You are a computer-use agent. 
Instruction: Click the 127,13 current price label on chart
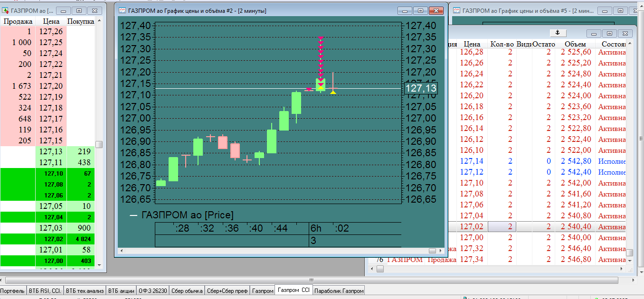point(421,88)
